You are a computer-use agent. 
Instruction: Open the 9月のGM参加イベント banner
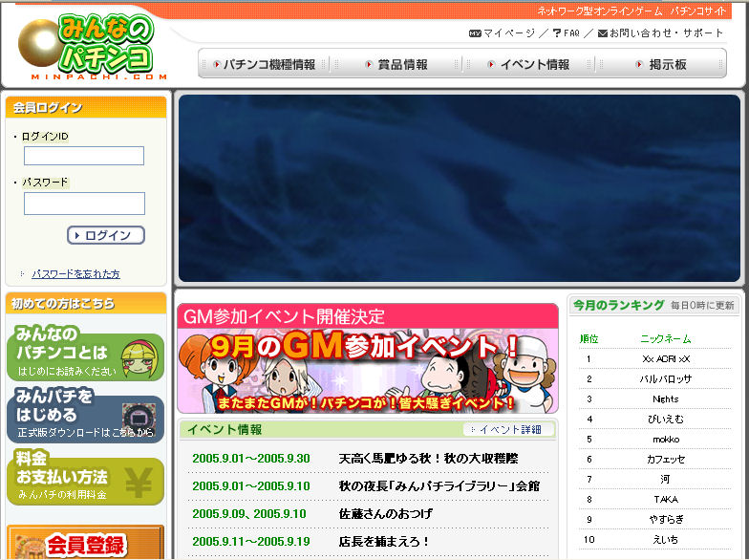tap(367, 371)
